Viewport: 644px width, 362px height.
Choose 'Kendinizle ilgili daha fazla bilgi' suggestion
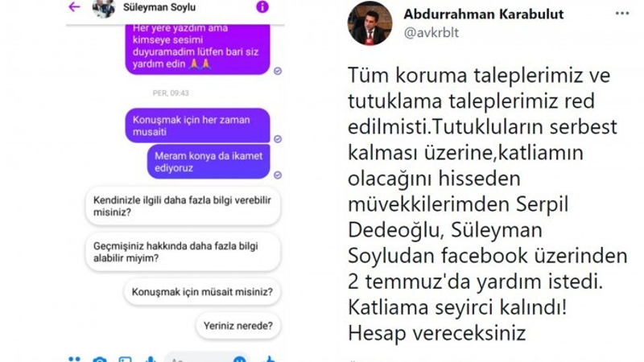tap(184, 206)
